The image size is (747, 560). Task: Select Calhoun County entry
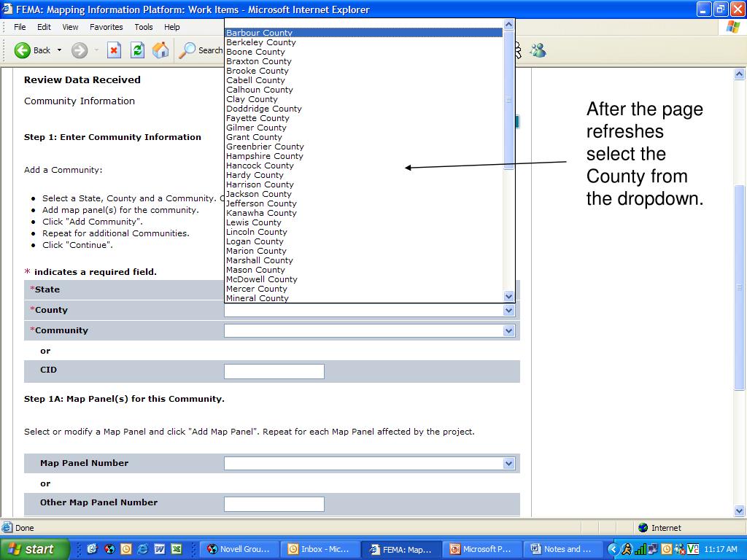tap(364, 90)
